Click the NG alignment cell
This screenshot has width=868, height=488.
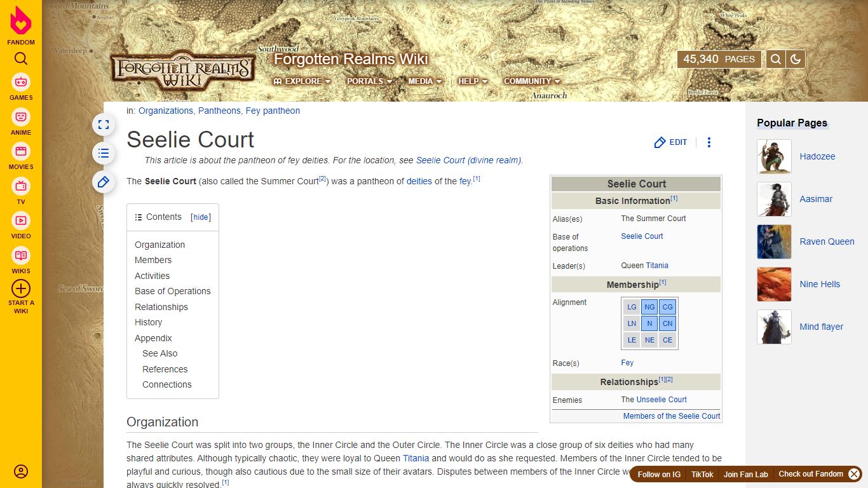(x=649, y=307)
